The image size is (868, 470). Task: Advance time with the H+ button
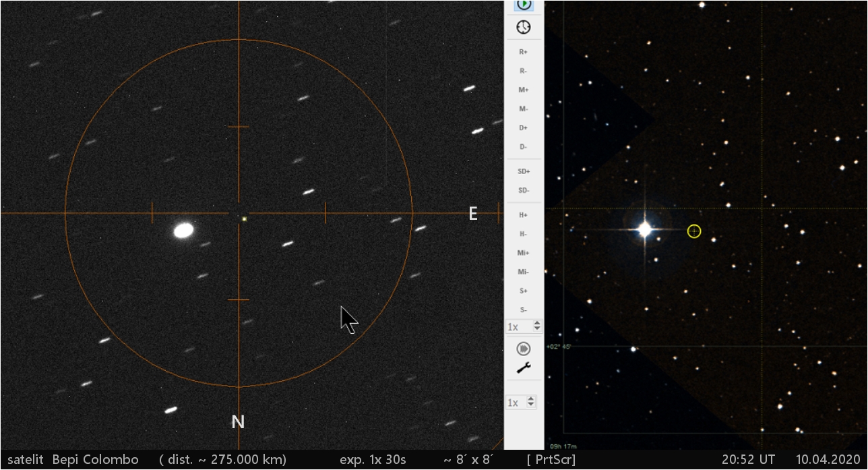pos(524,215)
